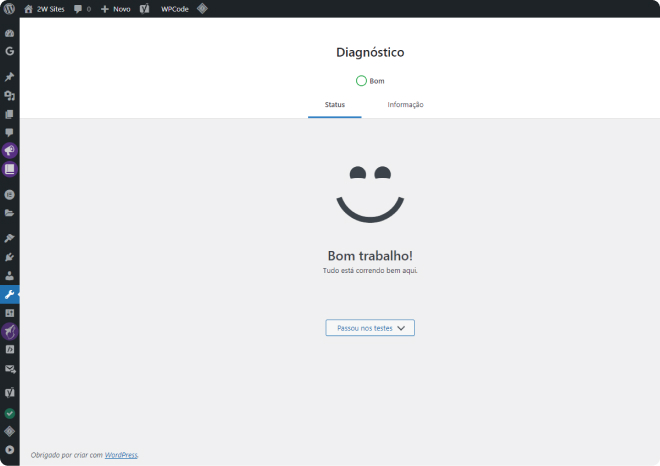Open the WordPress link in footer

tap(121, 455)
